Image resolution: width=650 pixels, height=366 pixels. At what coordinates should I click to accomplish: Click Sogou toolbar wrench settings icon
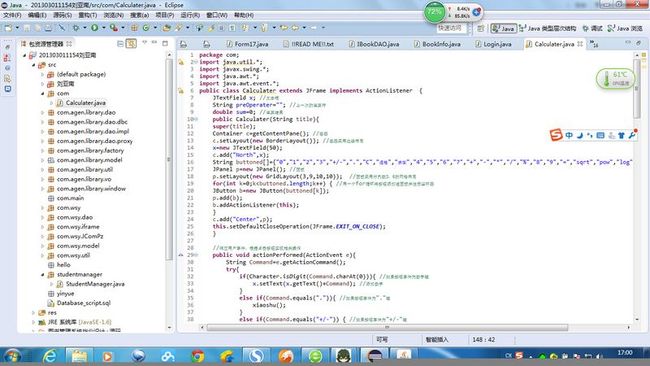632,135
